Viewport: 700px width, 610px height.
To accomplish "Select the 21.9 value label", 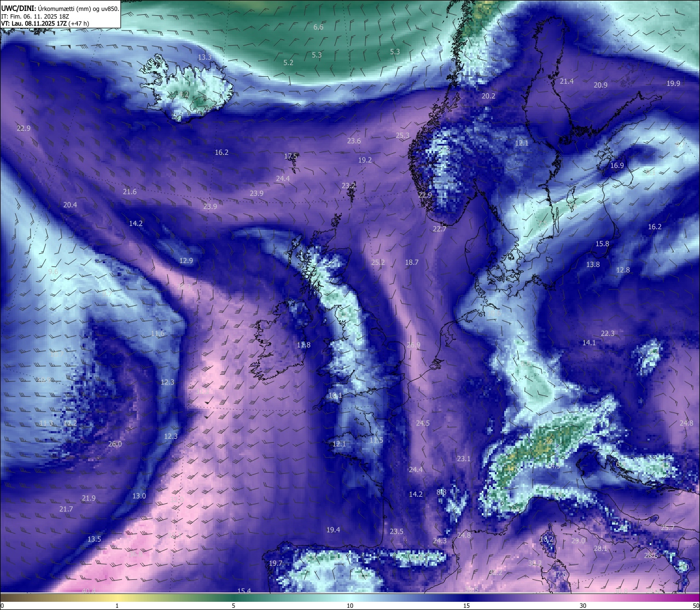I will click(89, 498).
